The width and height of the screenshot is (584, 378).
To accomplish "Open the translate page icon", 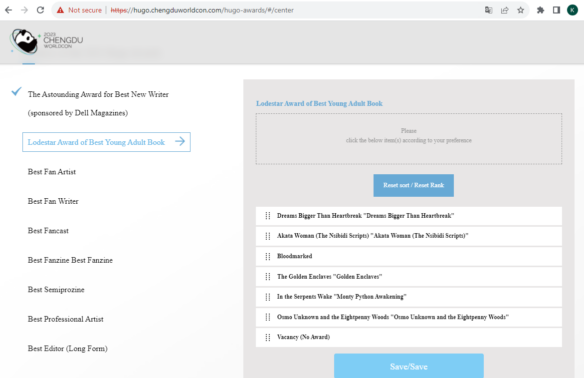I will 489,10.
